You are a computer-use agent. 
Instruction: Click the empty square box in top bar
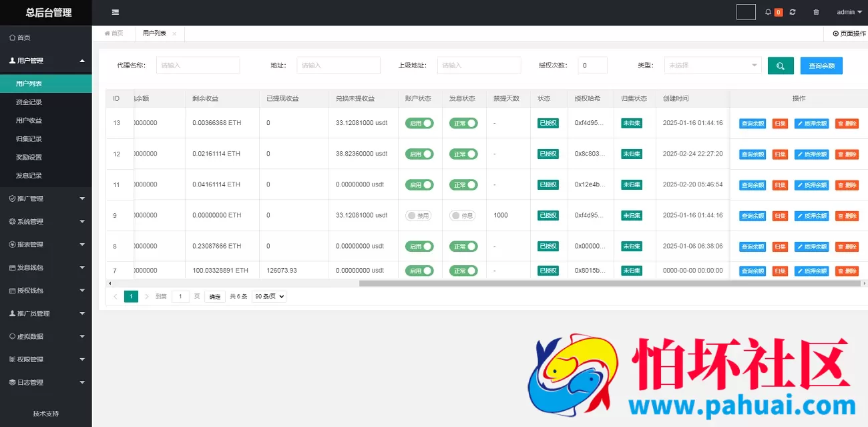[746, 12]
